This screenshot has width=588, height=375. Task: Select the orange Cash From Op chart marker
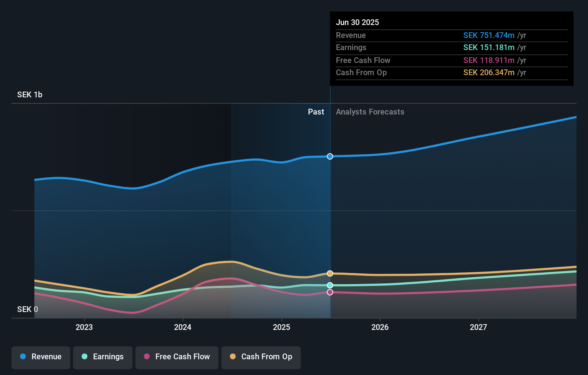click(x=330, y=273)
